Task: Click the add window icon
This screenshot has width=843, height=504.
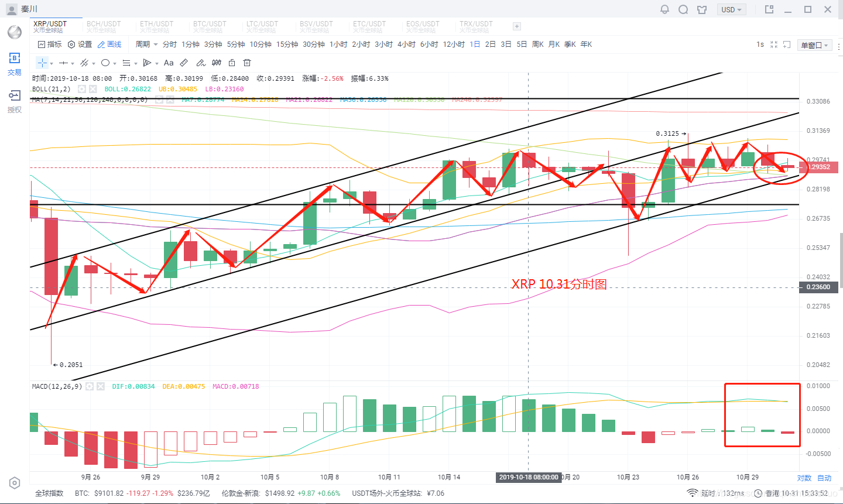Action: tap(787, 44)
